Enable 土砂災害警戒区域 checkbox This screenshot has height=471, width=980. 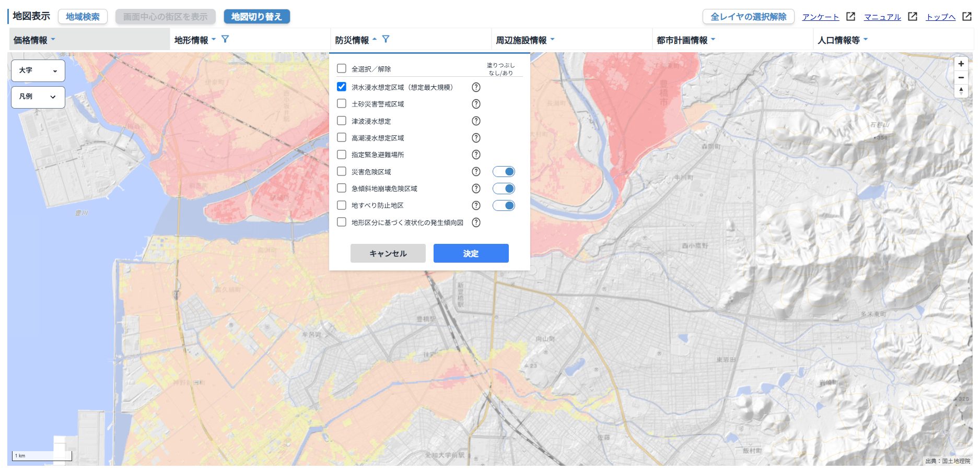coord(342,103)
